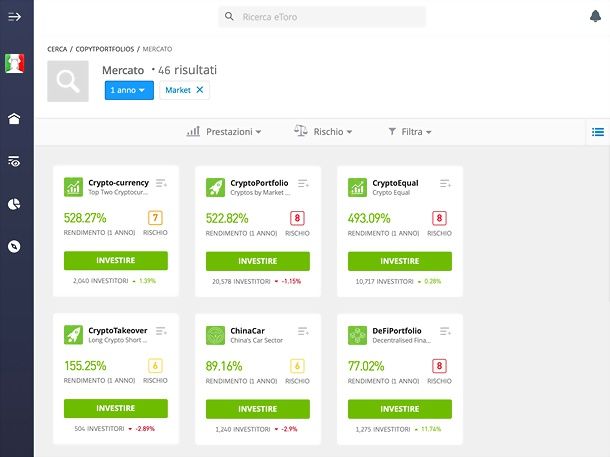This screenshot has width=610, height=457.
Task: Click the CryptoPortfolio rocket logo icon
Action: click(216, 187)
